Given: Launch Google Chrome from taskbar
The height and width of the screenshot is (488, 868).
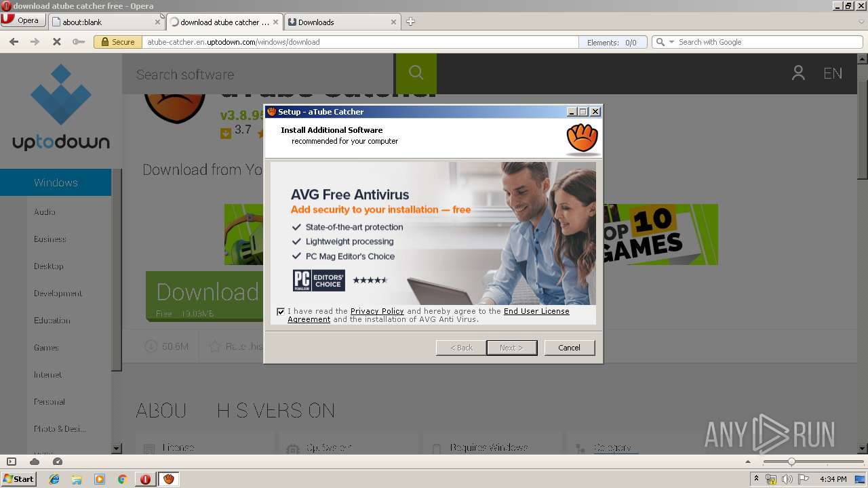Looking at the screenshot, I should pos(122,479).
